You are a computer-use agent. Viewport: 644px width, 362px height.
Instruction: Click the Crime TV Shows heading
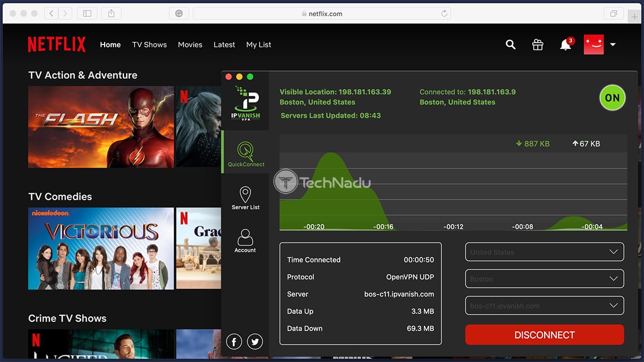tap(67, 318)
